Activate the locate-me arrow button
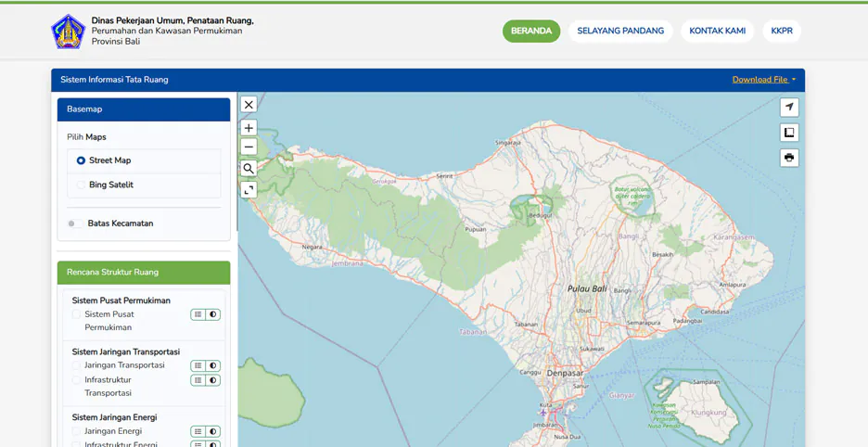The image size is (868, 447). tap(789, 107)
